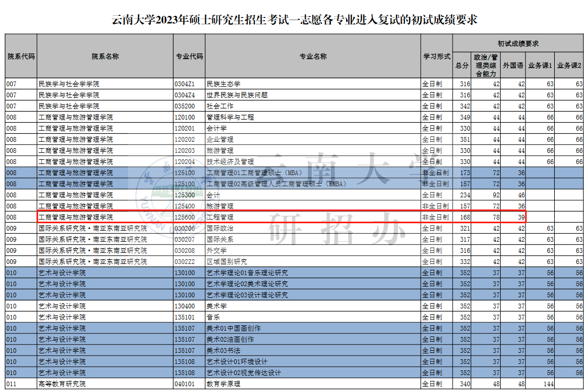587x392 pixels.
Task: Click the 学习形式 column header
Action: [x=437, y=57]
